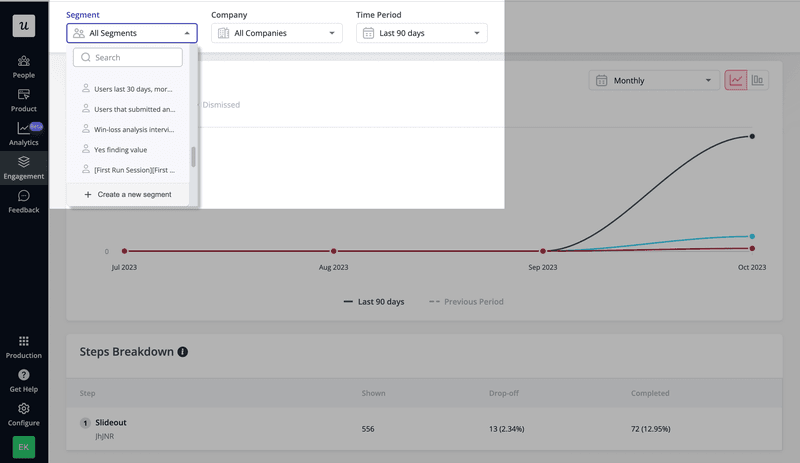Switch the Production environment
The height and width of the screenshot is (463, 800).
pyautogui.click(x=23, y=347)
